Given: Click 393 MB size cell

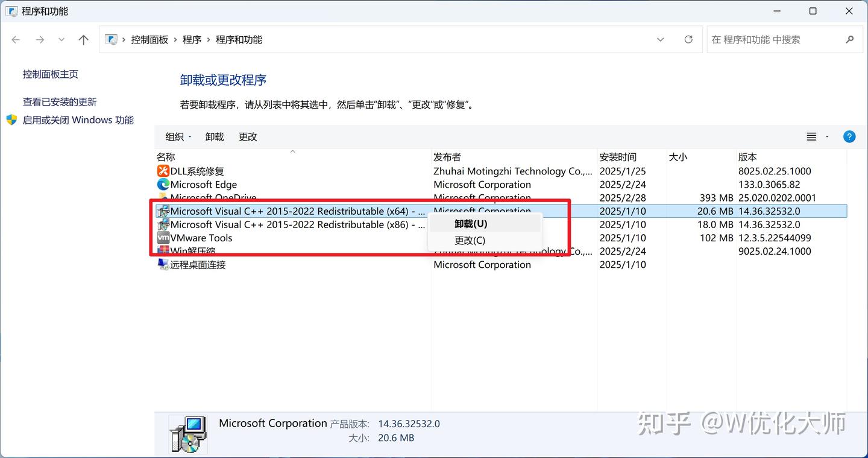Looking at the screenshot, I should [x=717, y=198].
